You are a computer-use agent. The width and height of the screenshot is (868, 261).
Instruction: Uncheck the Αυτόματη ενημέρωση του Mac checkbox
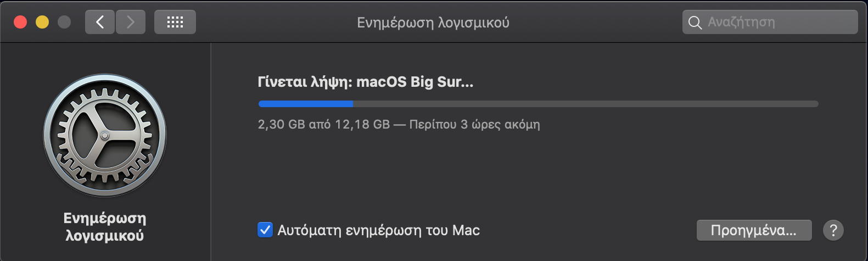click(x=265, y=230)
